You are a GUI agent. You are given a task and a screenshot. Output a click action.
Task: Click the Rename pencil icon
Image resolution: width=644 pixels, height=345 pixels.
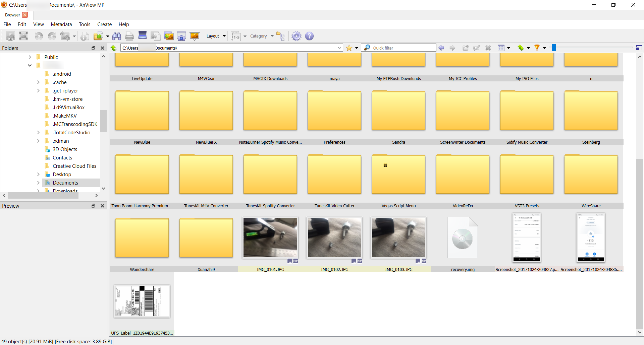477,48
